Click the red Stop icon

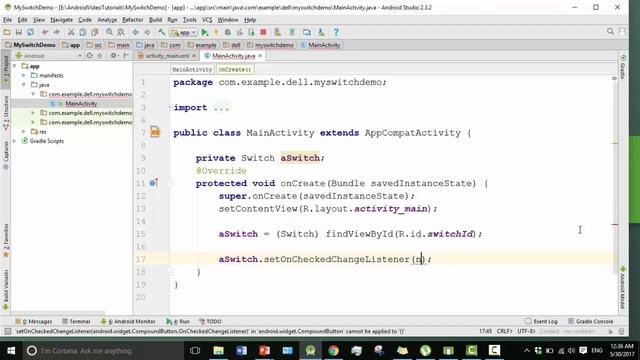click(263, 32)
